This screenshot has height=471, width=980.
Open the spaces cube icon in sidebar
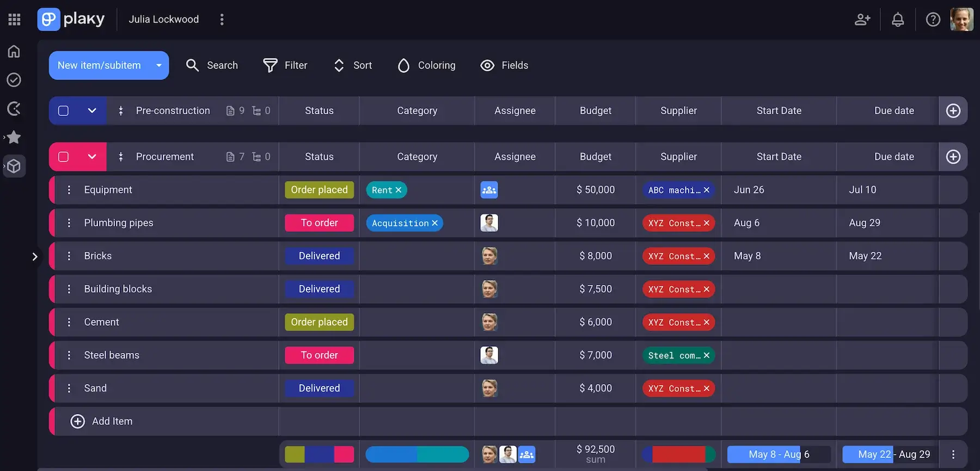point(14,166)
